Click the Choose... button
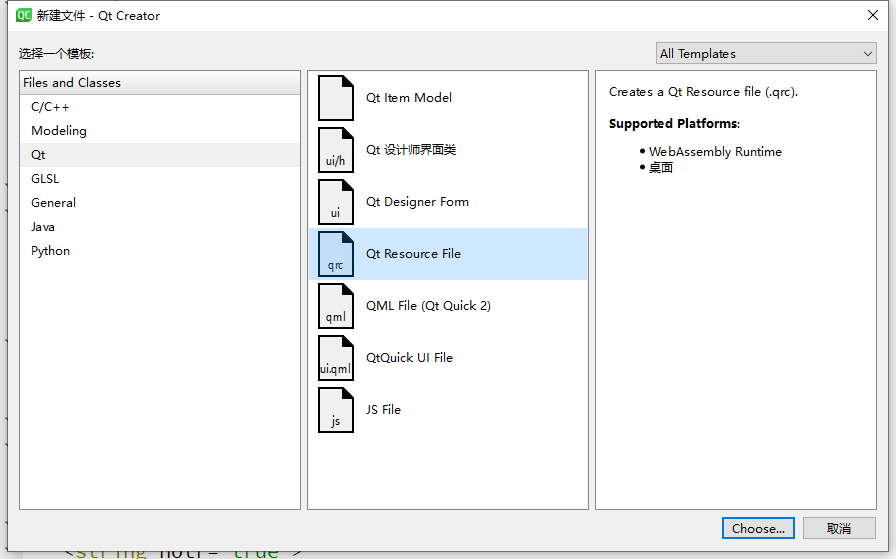This screenshot has width=896, height=559. (x=758, y=528)
